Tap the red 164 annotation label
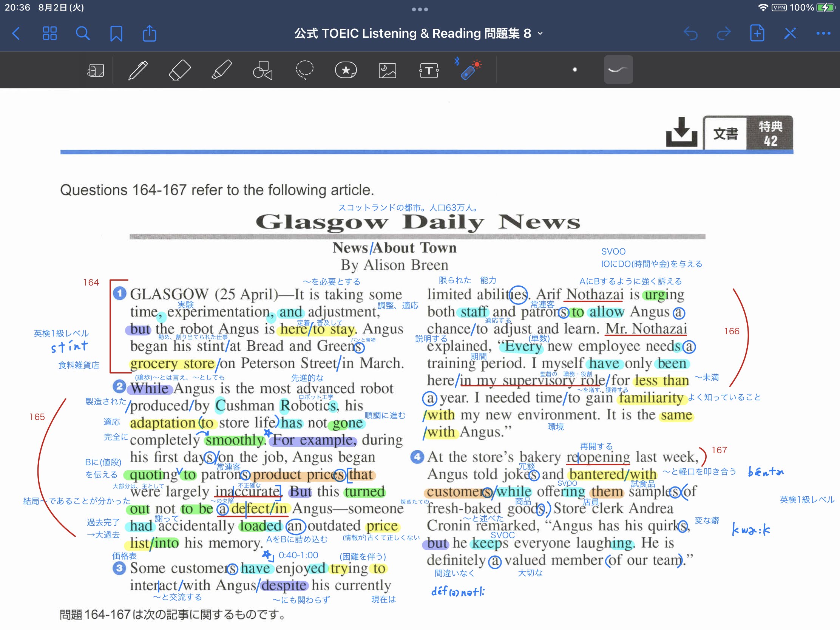Image resolution: width=840 pixels, height=630 pixels. (x=91, y=283)
